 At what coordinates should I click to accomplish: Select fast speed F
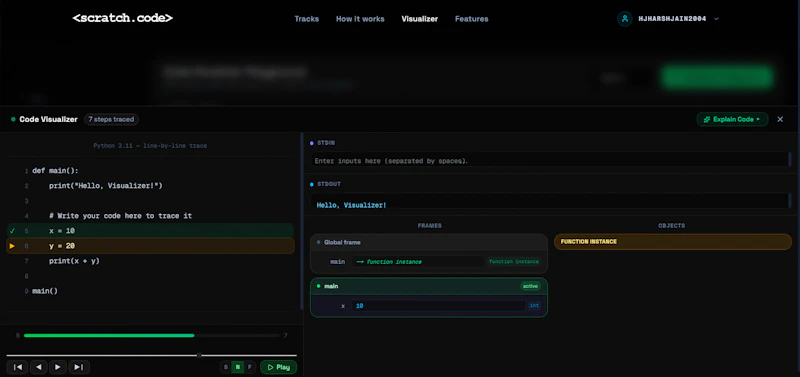[249, 367]
